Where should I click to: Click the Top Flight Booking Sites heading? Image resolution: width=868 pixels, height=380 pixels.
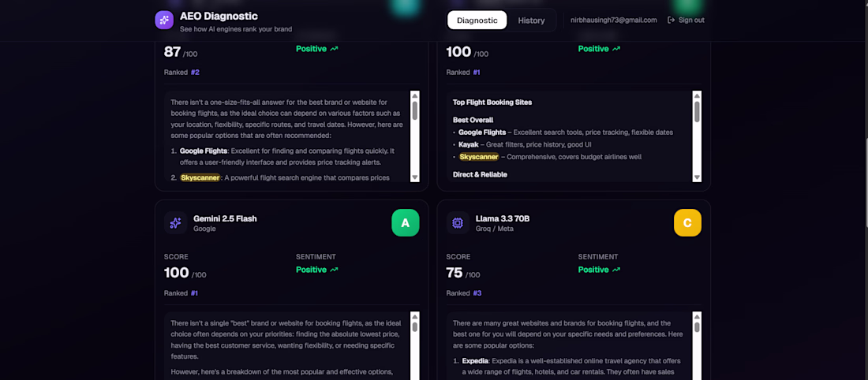[492, 102]
